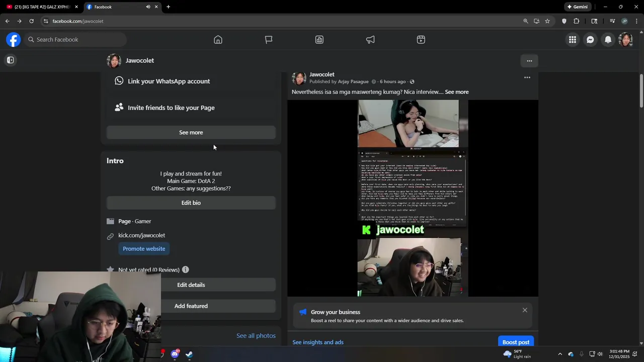Open Reels icon in top navigation
Viewport: 644px width, 362px height.
(x=421, y=40)
